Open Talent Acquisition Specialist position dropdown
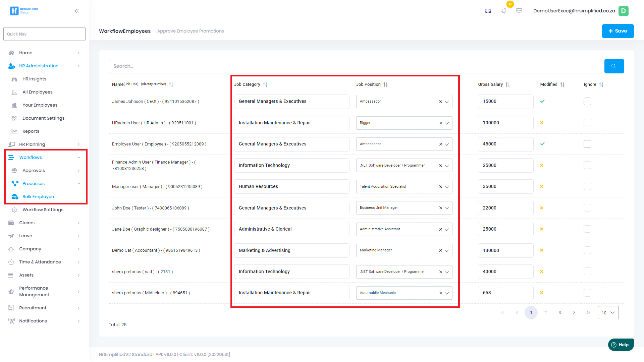Viewport: 644px width, 362px height. 447,187
